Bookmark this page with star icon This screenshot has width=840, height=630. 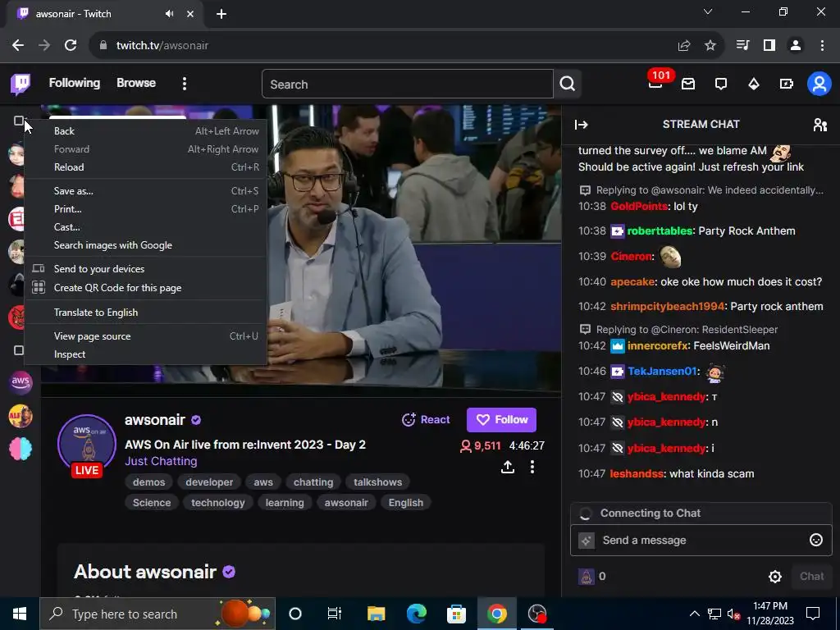point(710,46)
